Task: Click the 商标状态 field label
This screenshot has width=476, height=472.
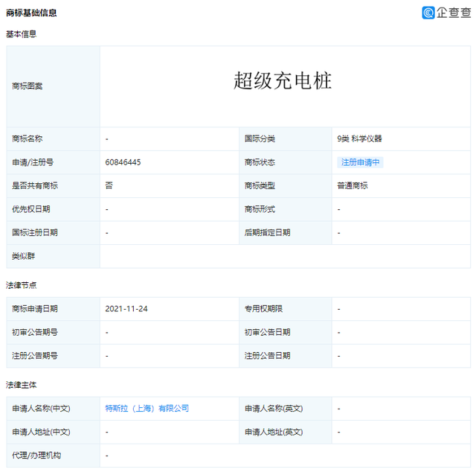Action: click(260, 162)
